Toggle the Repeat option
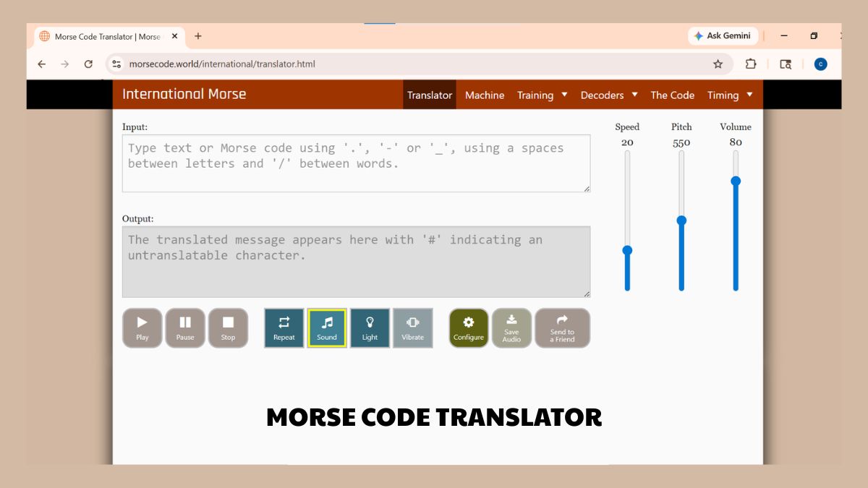The image size is (868, 488). 284,328
